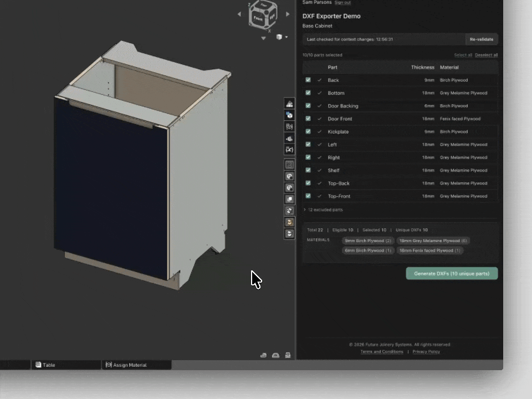Select the Door Front part name
Image resolution: width=532 pixels, height=399 pixels.
click(340, 119)
